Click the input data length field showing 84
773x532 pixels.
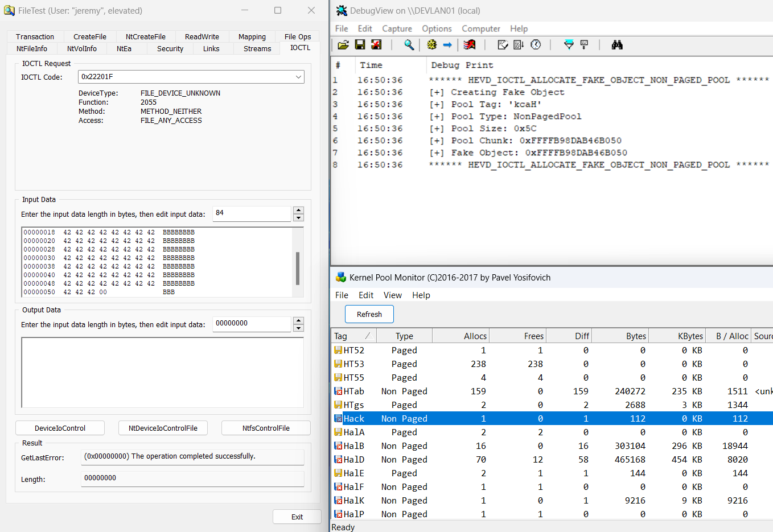[252, 213]
